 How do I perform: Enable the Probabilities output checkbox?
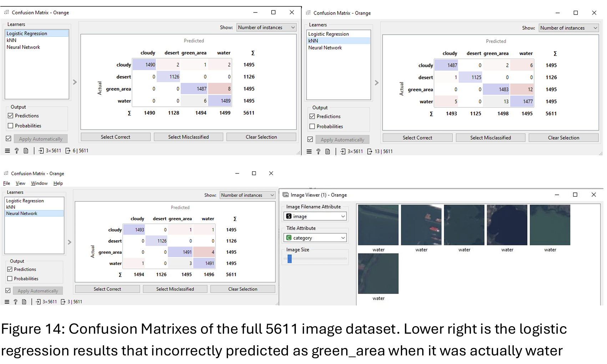pyautogui.click(x=11, y=125)
